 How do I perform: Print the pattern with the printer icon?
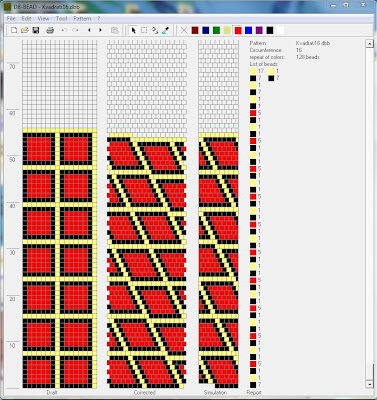pyautogui.click(x=50, y=30)
